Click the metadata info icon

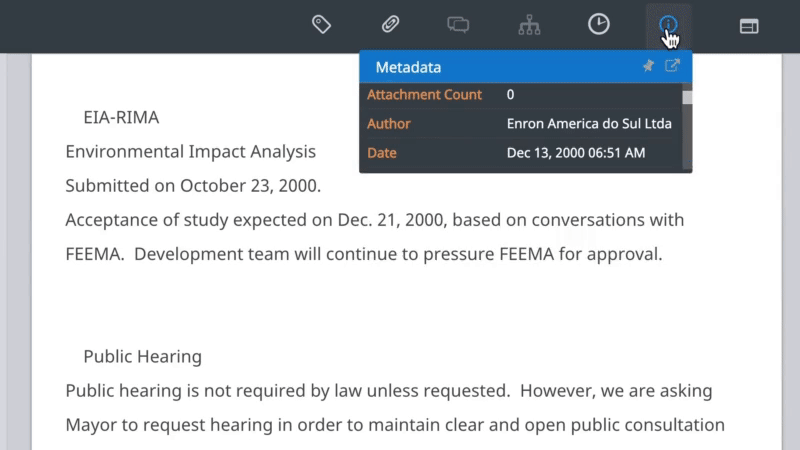coord(668,24)
